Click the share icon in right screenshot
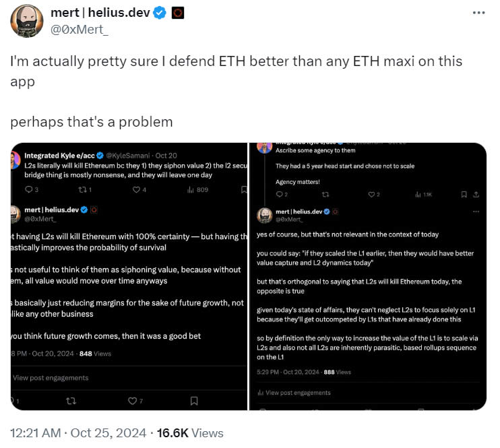The image size is (500, 448). click(476, 194)
